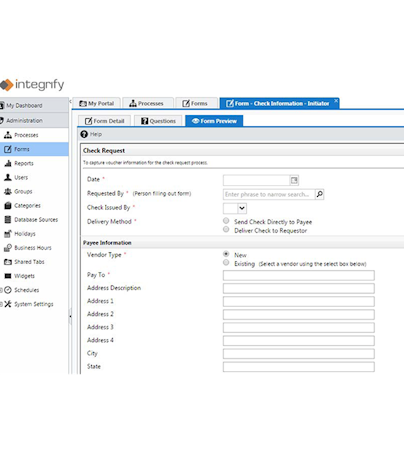Click the Pay To input field
404x450 pixels.
[x=299, y=275]
